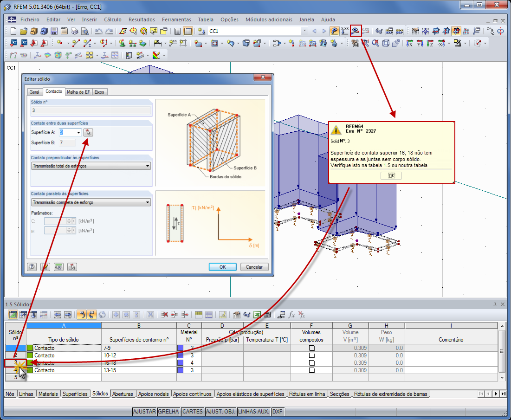Image resolution: width=511 pixels, height=420 pixels.
Task: Switch to the Malha de EF tab
Action: tap(78, 92)
